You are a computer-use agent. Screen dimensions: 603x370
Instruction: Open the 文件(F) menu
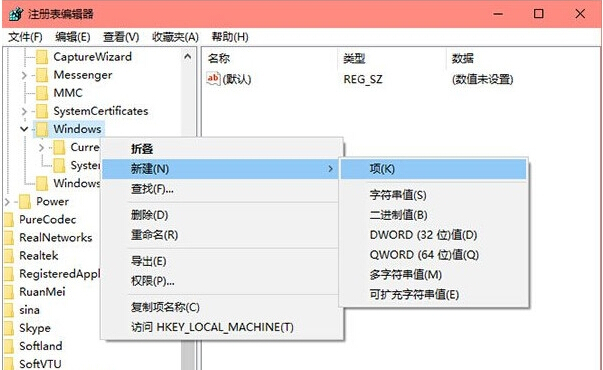pos(25,37)
